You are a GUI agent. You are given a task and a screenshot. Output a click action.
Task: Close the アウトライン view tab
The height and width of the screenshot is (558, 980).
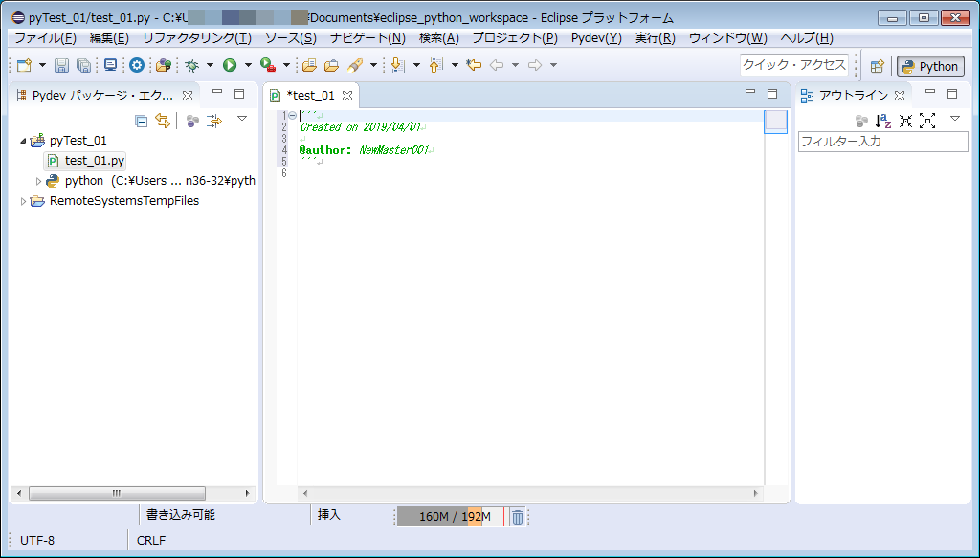pyautogui.click(x=900, y=96)
